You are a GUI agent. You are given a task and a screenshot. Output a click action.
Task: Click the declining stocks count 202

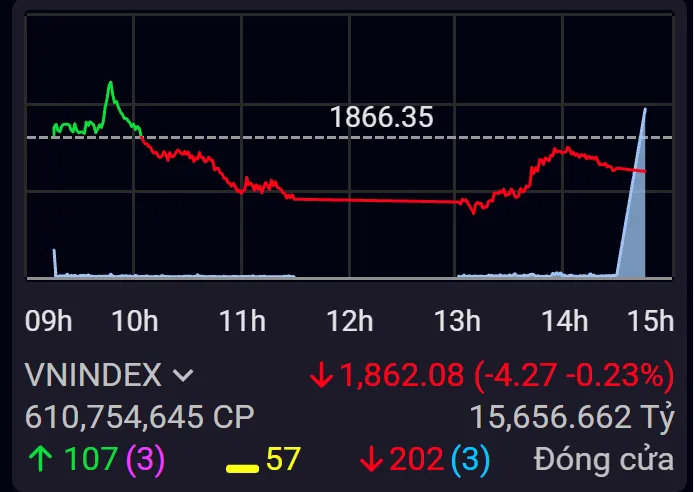[416, 459]
